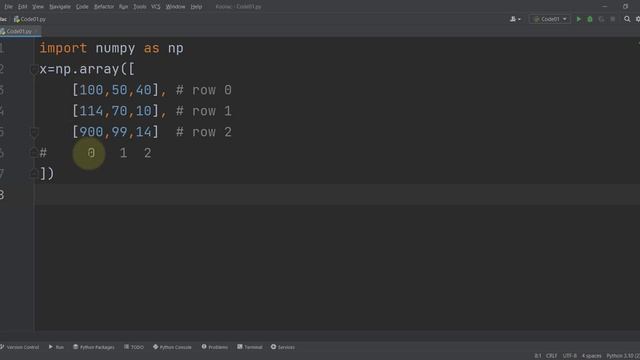
Task: Click the closing '])' on line 7
Action: coord(47,174)
